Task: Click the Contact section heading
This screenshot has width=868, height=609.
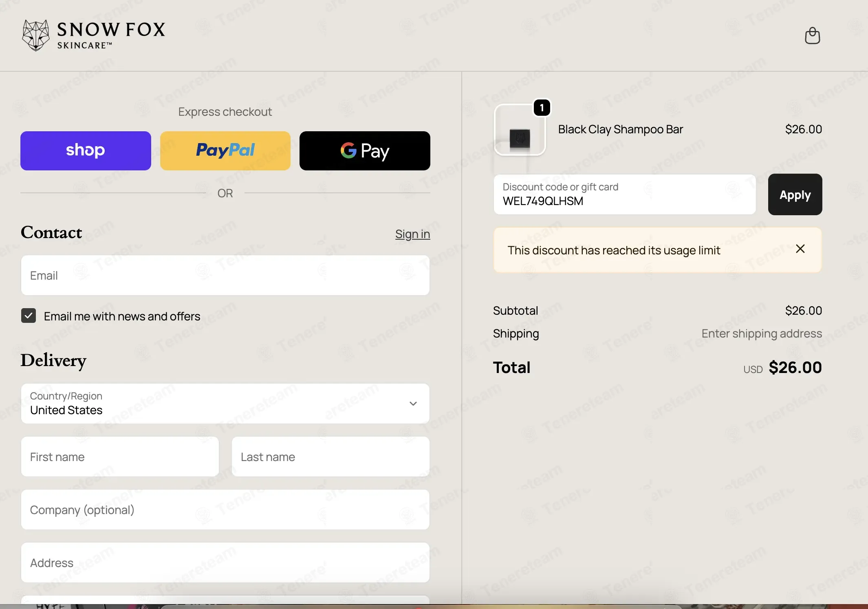Action: pos(51,232)
